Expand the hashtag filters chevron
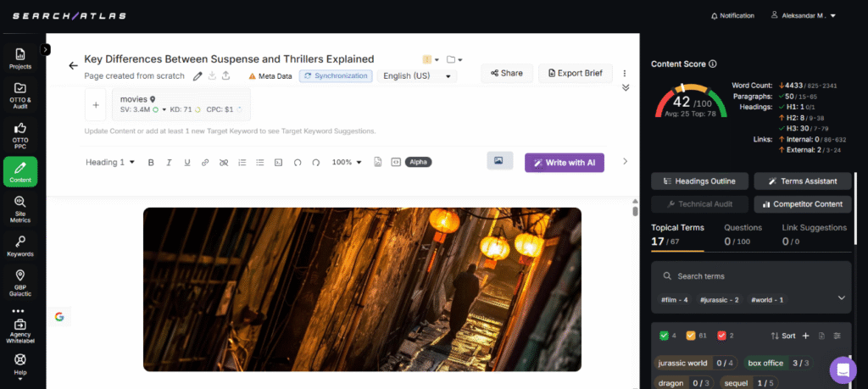The width and height of the screenshot is (868, 389). tap(842, 297)
